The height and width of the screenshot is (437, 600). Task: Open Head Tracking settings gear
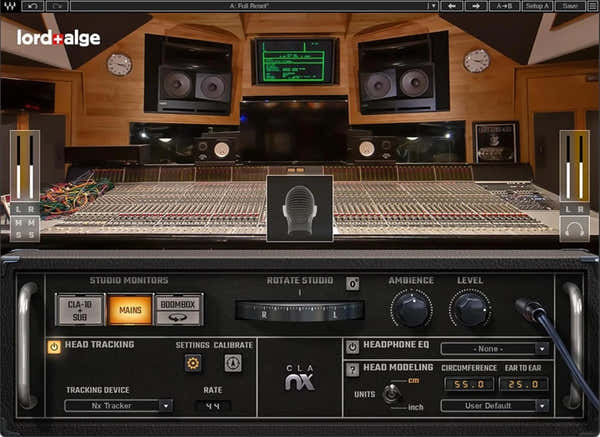pyautogui.click(x=193, y=363)
